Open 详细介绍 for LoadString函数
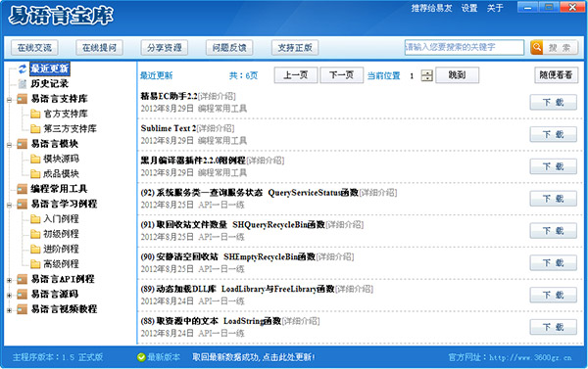 (x=301, y=321)
